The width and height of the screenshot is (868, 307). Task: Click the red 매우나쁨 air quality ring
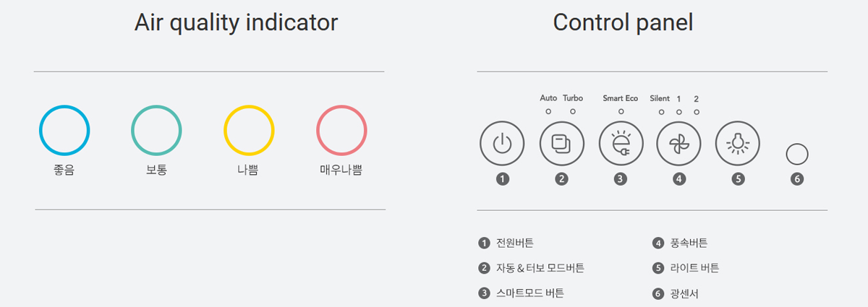(x=341, y=131)
